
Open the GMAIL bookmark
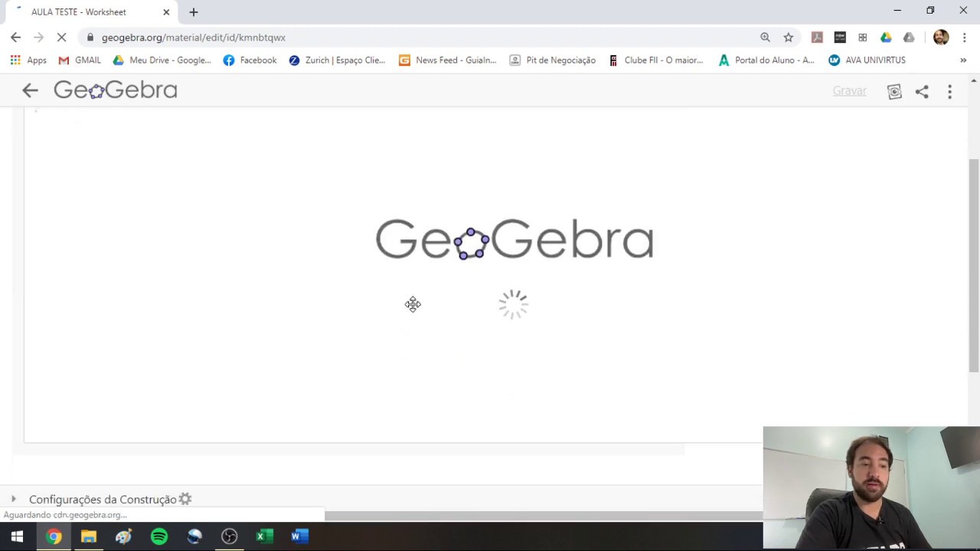coord(80,60)
